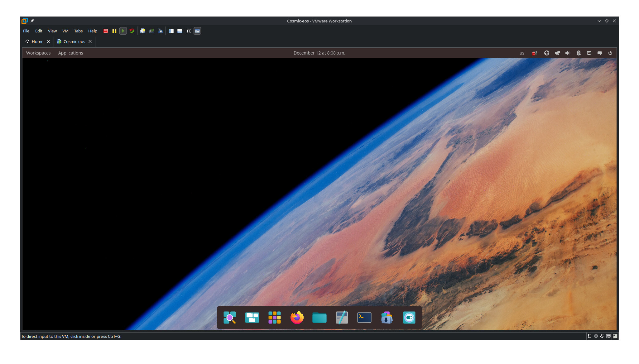Toggle the sidebar library panel view
Viewport: 639px width, 364px height.
coord(171,31)
